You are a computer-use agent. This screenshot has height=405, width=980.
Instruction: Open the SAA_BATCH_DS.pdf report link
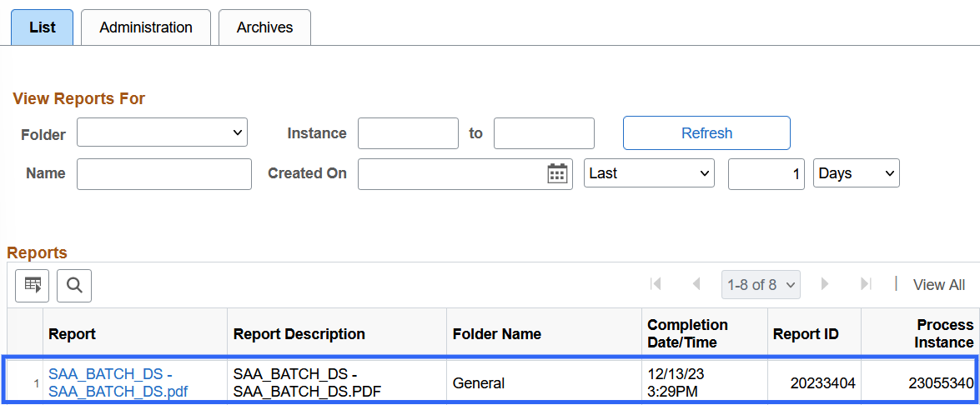(118, 383)
